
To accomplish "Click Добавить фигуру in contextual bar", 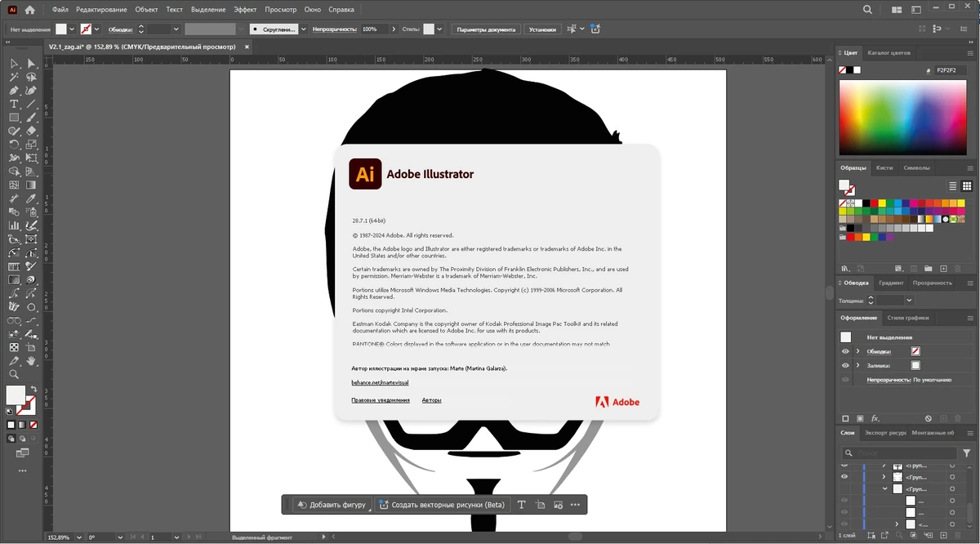I will point(331,505).
